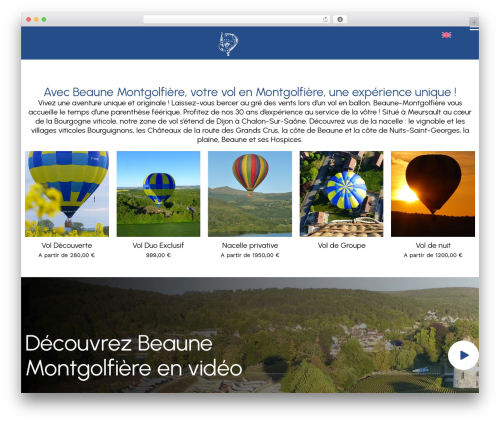Follow the Vol de Groupe link
This screenshot has height=423, width=500.
(342, 246)
